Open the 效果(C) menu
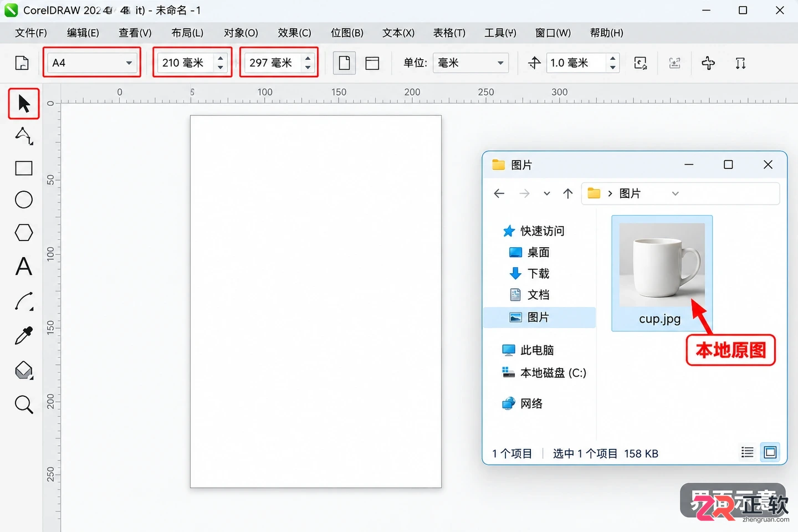Image resolution: width=798 pixels, height=532 pixels. tap(294, 33)
